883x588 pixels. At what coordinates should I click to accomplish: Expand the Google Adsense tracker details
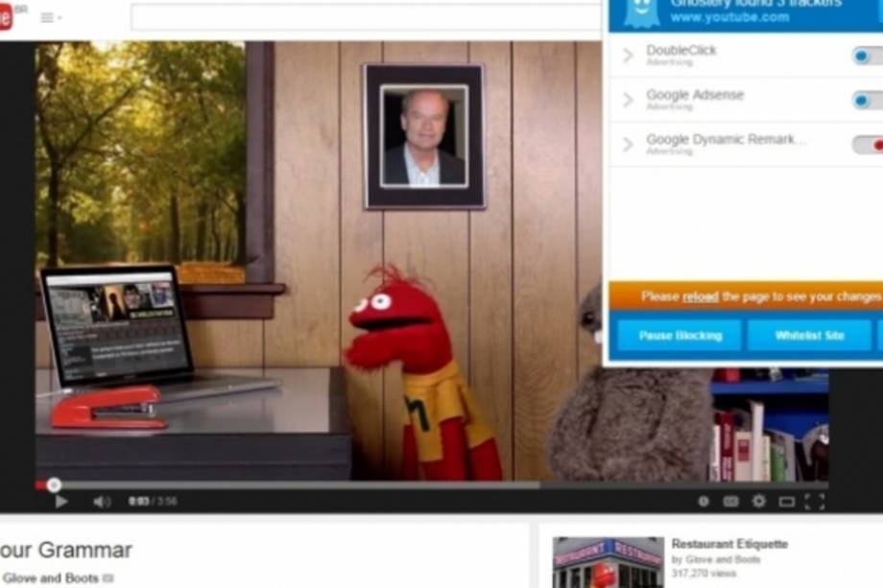click(x=628, y=100)
